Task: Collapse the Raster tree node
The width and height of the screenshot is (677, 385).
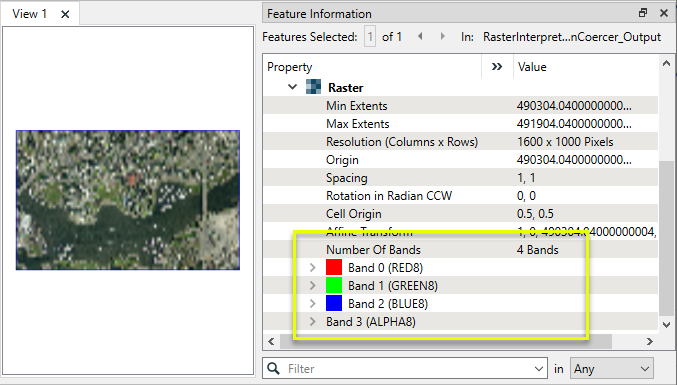Action: pyautogui.click(x=292, y=87)
